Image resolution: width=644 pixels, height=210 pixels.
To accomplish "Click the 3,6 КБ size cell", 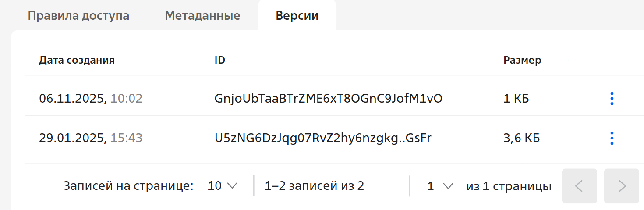I will pos(521,139).
